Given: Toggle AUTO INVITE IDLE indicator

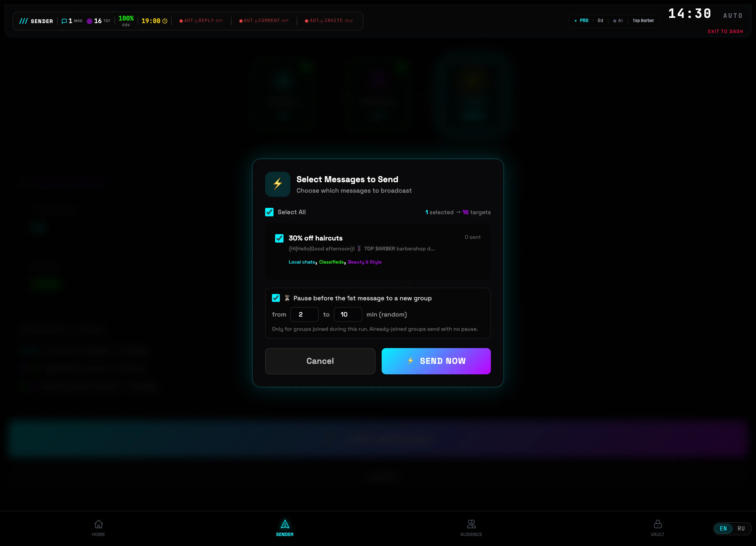Looking at the screenshot, I should 329,21.
